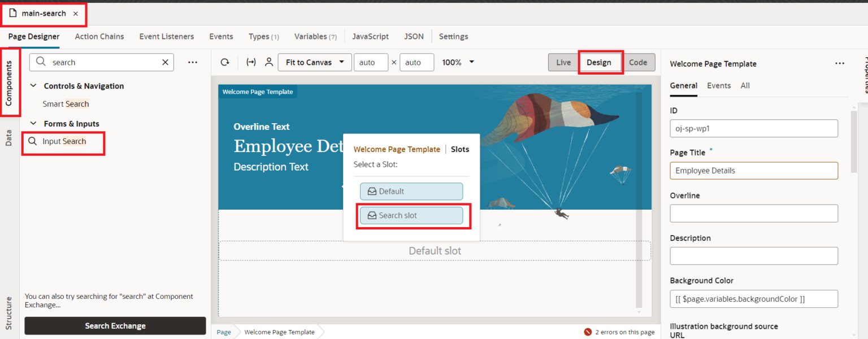Go to the Variables tab
This screenshot has height=339, width=868.
pyautogui.click(x=315, y=36)
